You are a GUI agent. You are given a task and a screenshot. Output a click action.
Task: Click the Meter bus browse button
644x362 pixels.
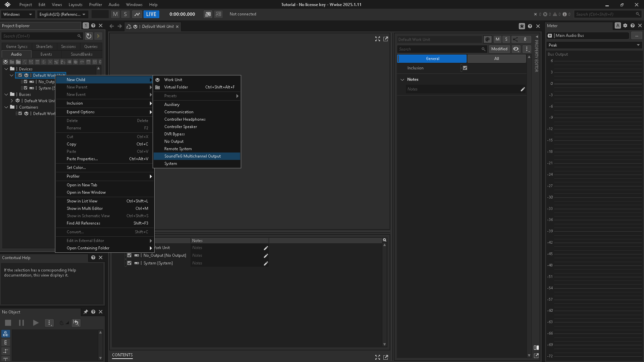coord(636,35)
